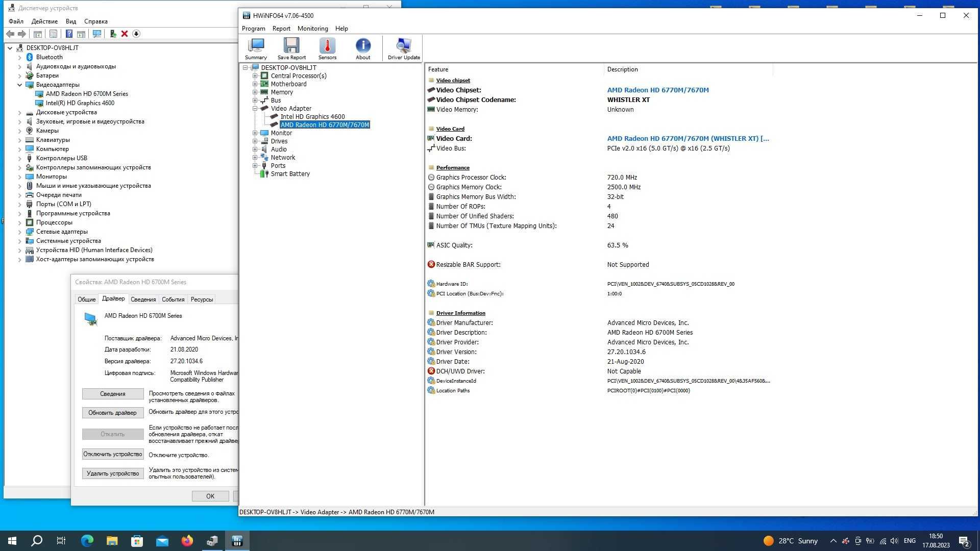980x551 pixels.
Task: Expand the Memory node in HWiNFO tree
Action: tap(255, 92)
